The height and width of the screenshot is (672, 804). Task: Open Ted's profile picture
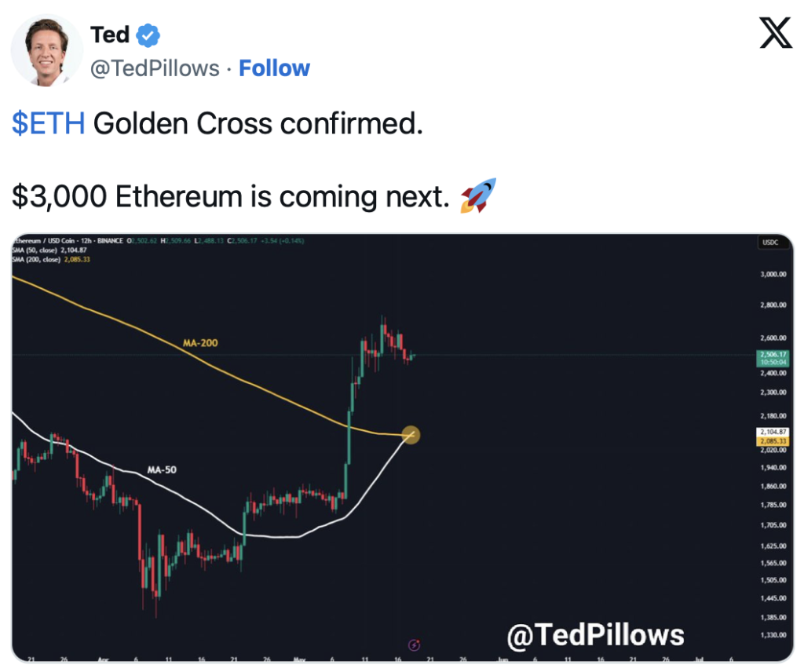point(46,50)
